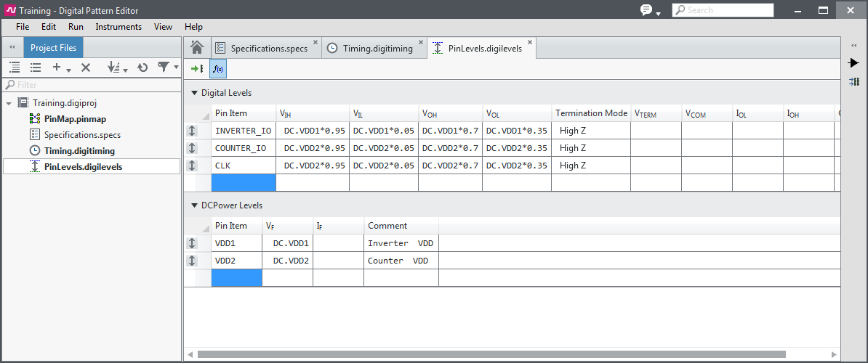Screen dimensions: 868x363
Task: Click the black play arrow on right sidebar
Action: 853,63
